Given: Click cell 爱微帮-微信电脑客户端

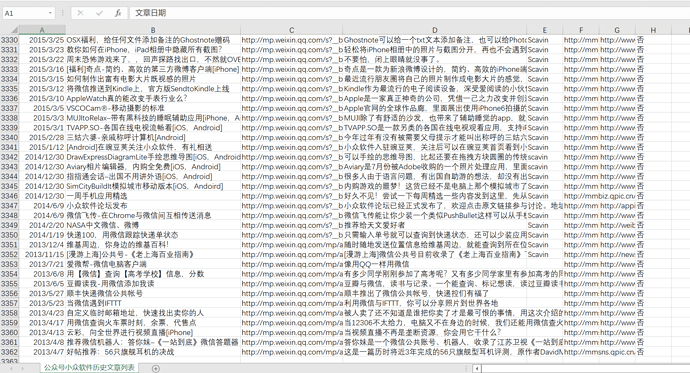Looking at the screenshot, I should coord(153,264).
